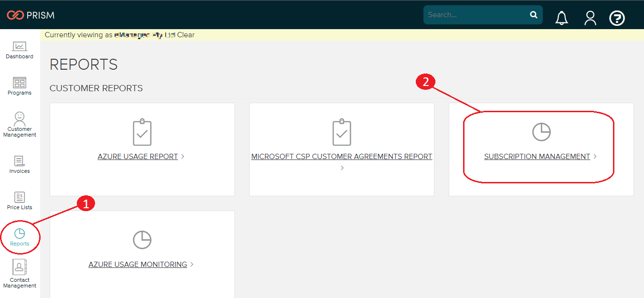This screenshot has height=298, width=644.
Task: Open Microsoft CSP Customer Agreements Report
Action: tap(341, 157)
